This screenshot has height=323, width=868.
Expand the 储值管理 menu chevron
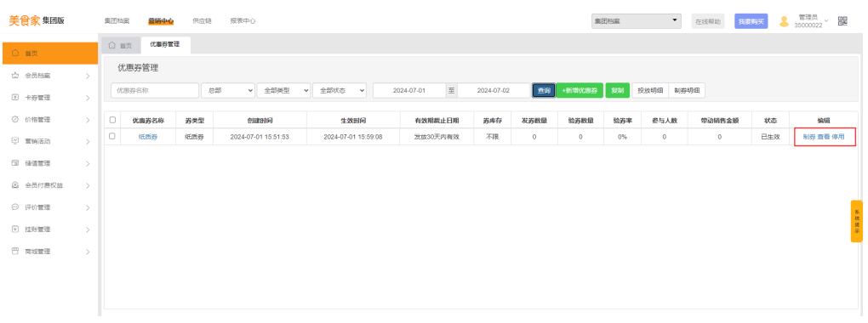coord(88,164)
